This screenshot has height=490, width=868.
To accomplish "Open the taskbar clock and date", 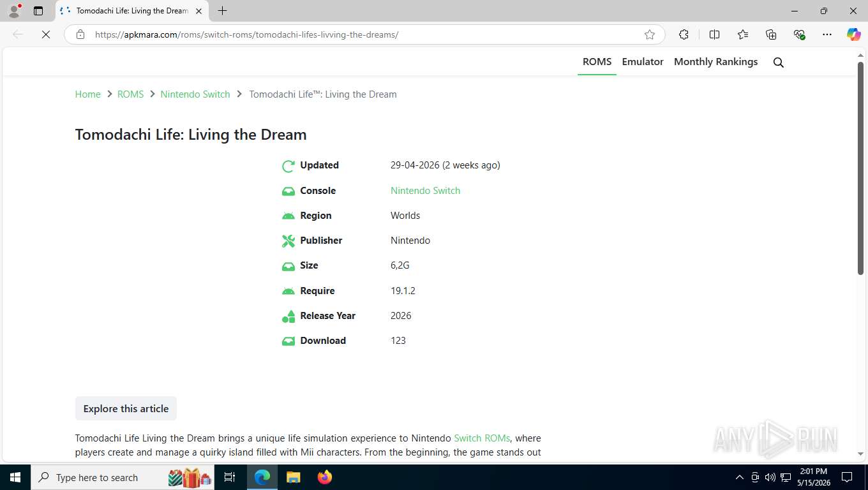I will point(814,477).
